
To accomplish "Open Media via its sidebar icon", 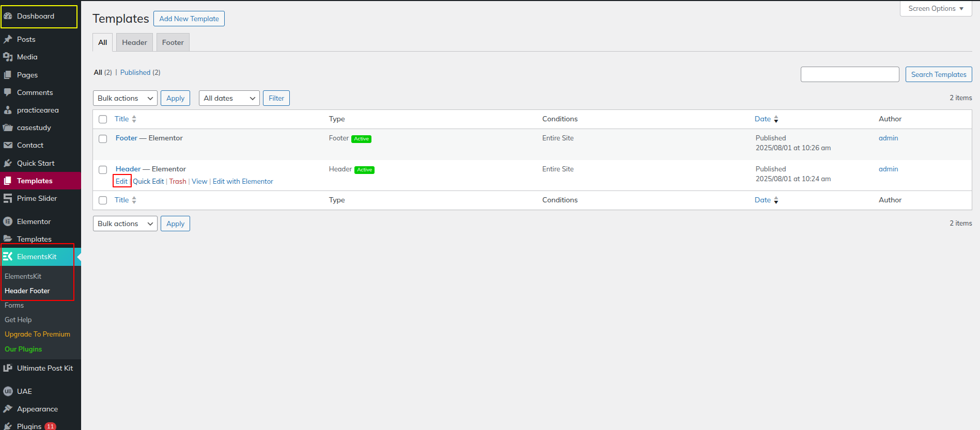I will (x=8, y=57).
